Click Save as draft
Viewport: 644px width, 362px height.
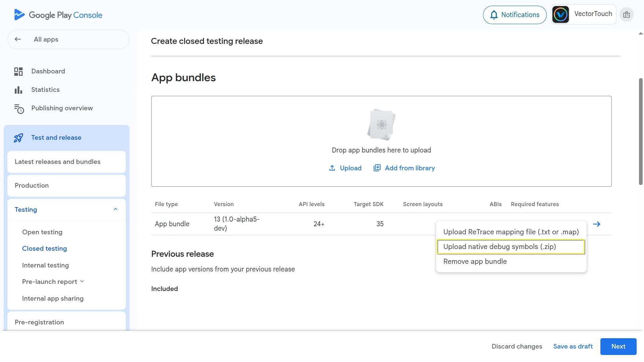pos(573,346)
